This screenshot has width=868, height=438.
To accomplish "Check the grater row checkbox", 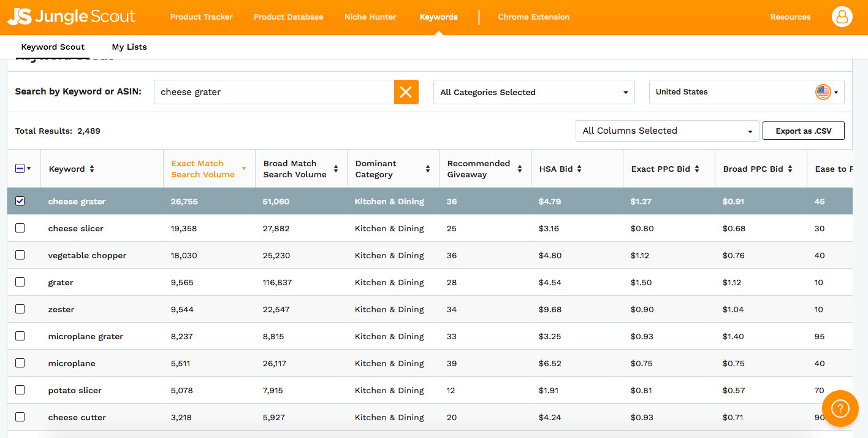I will 20,282.
